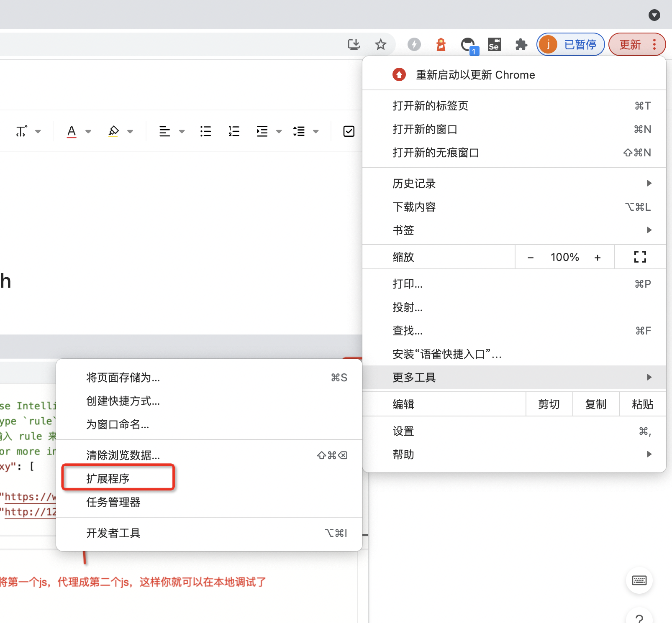
Task: Click the install app icon in address bar
Action: pyautogui.click(x=354, y=44)
